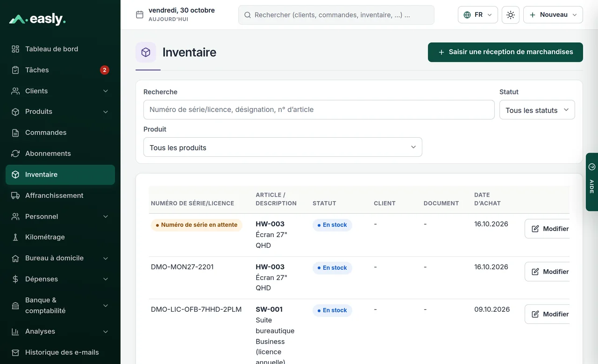Click purchase date 09.10.2026
598x364 pixels.
pos(492,309)
